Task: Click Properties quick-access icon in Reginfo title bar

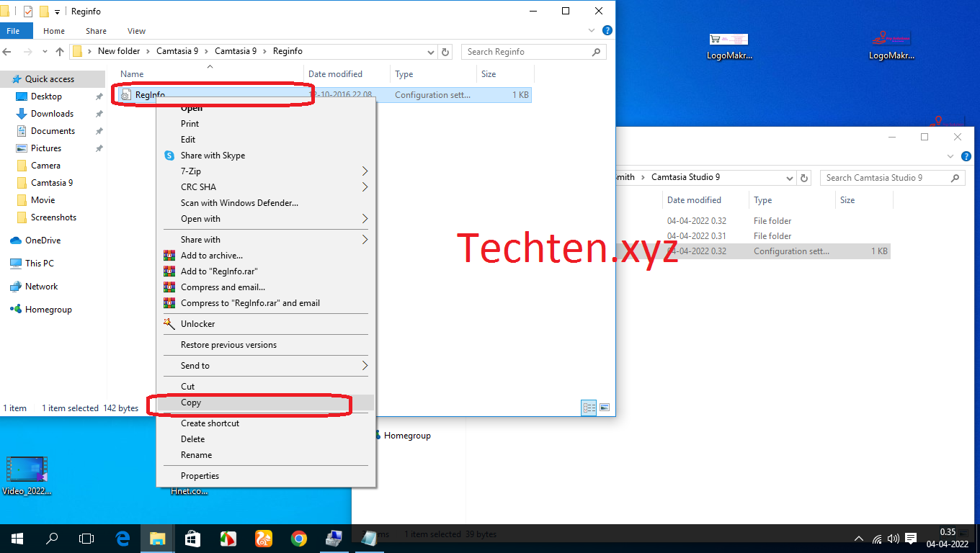Action: tap(28, 12)
